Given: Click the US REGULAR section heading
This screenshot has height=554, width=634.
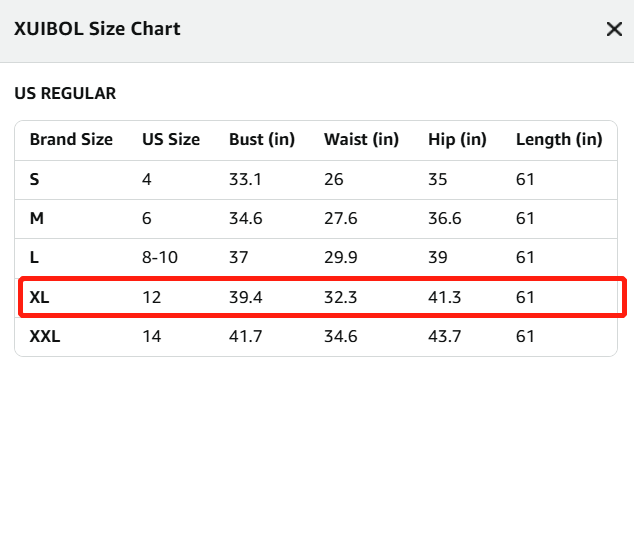Looking at the screenshot, I should point(65,93).
